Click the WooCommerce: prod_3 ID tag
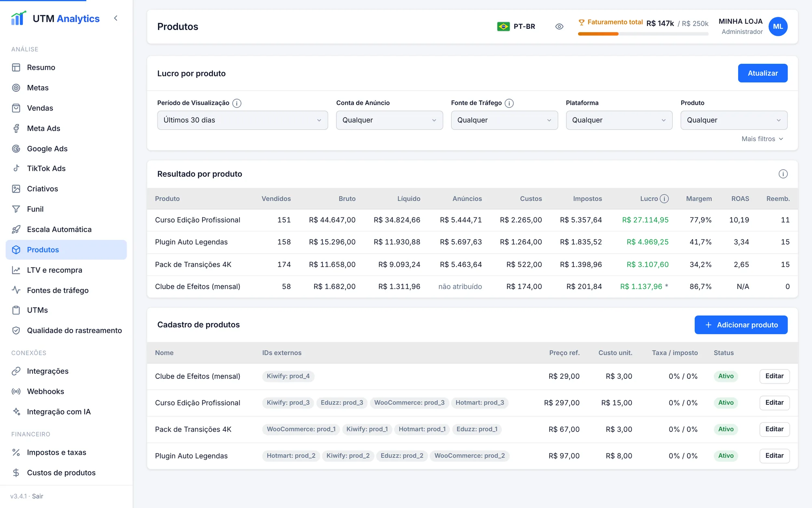812x508 pixels. click(409, 403)
